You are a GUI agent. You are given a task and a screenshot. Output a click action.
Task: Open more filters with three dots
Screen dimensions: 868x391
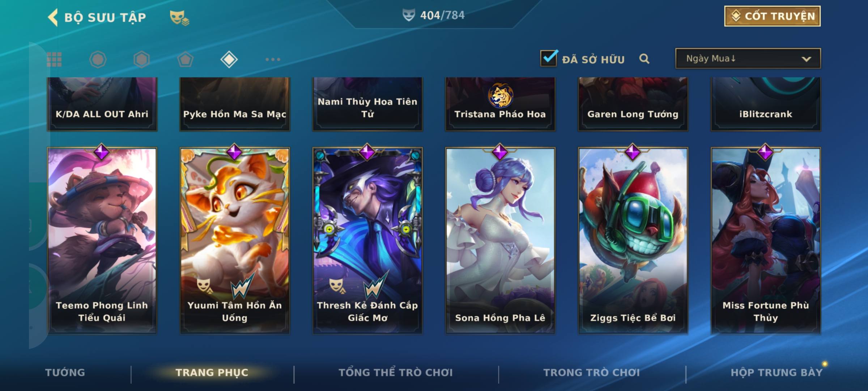pos(273,59)
